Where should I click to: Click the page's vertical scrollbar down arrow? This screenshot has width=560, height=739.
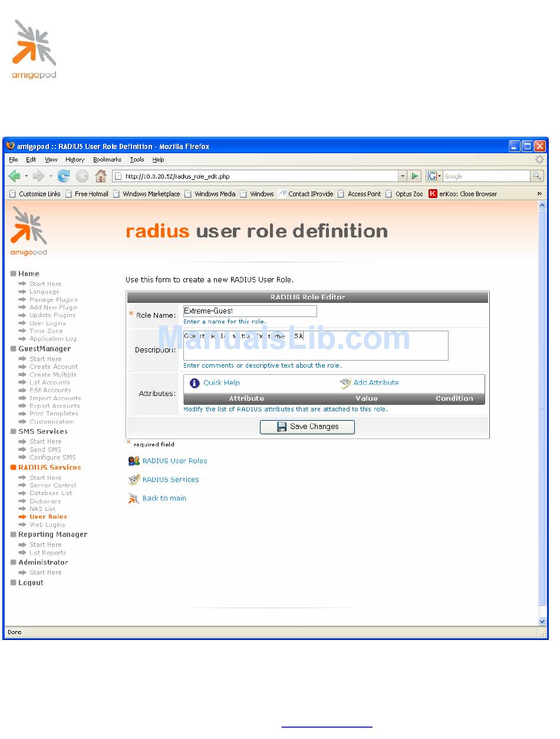click(542, 621)
